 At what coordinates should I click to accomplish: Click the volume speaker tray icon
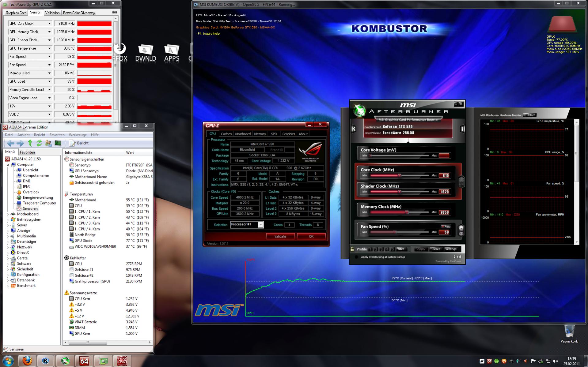[556, 361]
